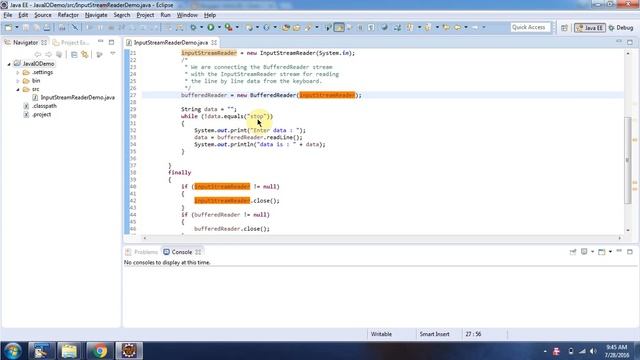The height and width of the screenshot is (360, 640).
Task: Click the editor vertical scrollbar thumb
Action: (628, 160)
